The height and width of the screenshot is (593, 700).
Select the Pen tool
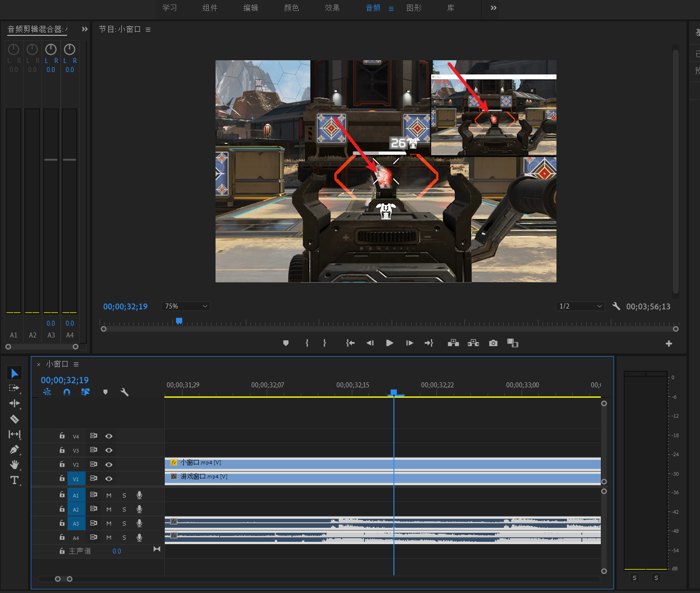pyautogui.click(x=14, y=449)
